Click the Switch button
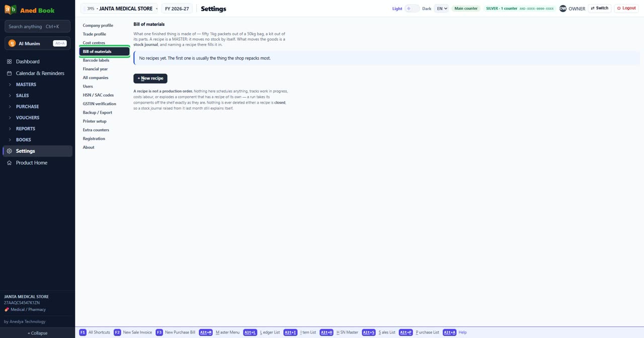 point(600,9)
